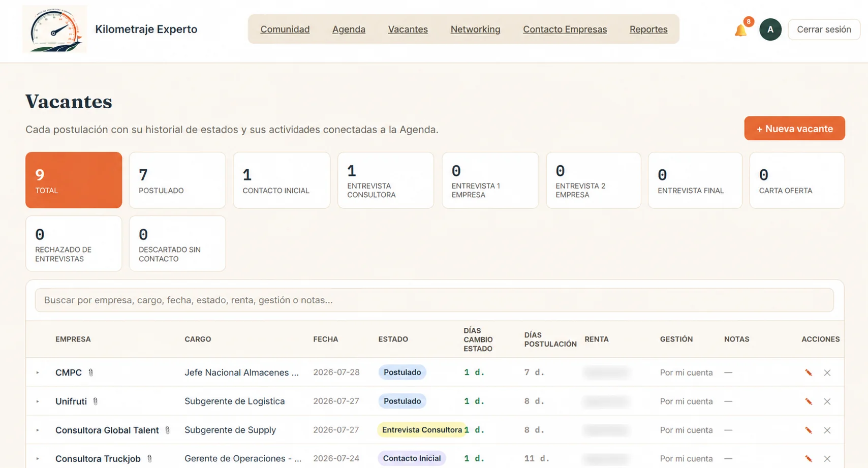
Task: Delete the Unifruti row using the X icon
Action: [827, 401]
